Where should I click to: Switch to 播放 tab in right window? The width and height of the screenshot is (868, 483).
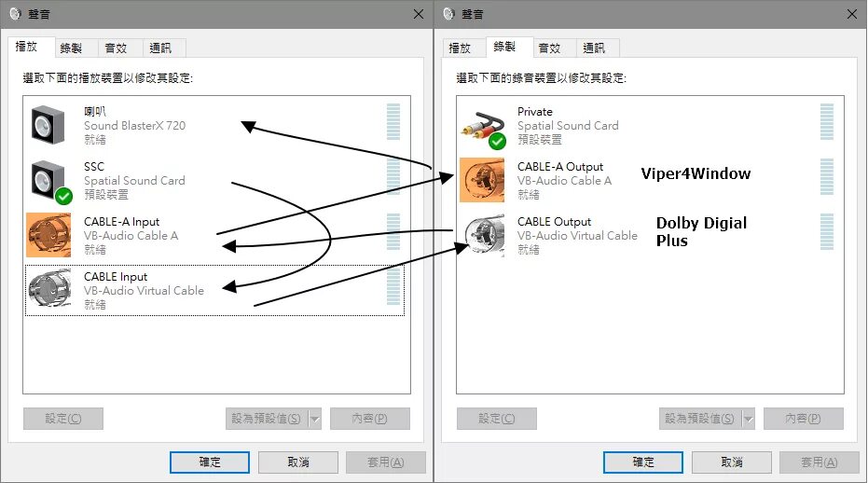pos(460,48)
